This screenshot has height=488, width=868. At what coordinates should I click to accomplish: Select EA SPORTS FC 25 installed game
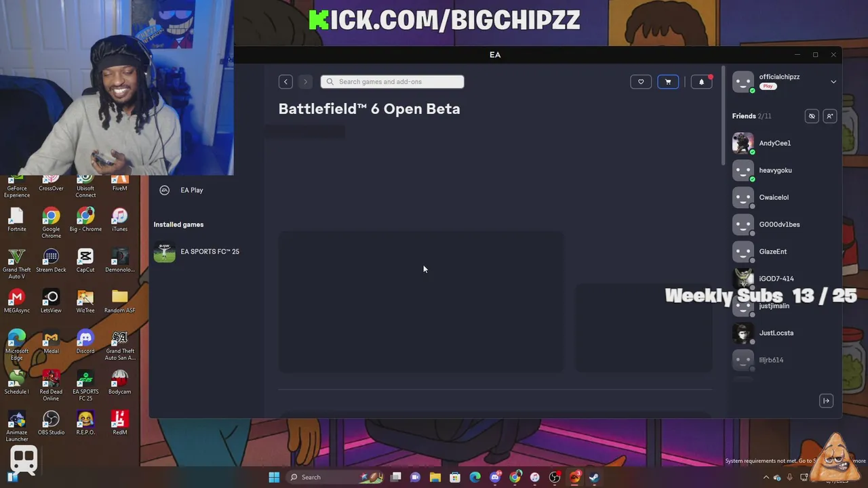click(x=197, y=251)
